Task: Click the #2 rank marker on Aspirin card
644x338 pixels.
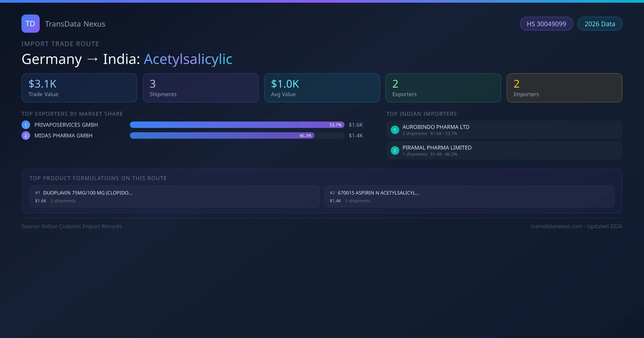Action: point(332,193)
